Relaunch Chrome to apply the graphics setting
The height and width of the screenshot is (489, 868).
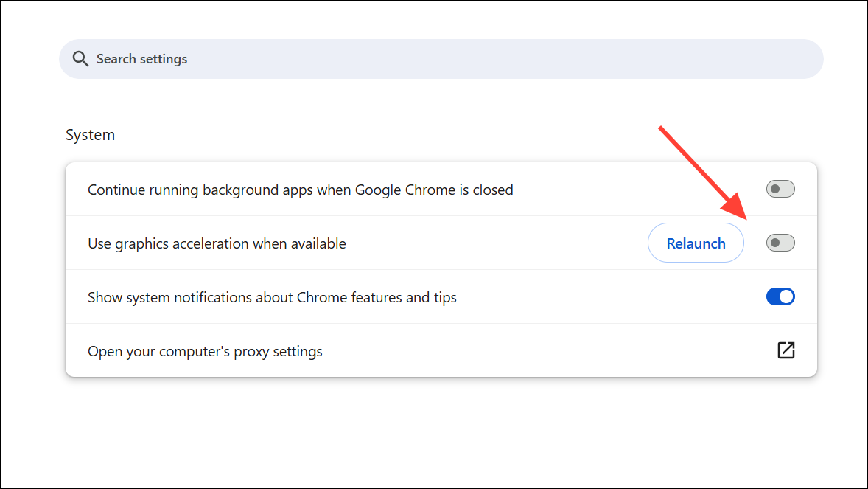[x=696, y=243]
